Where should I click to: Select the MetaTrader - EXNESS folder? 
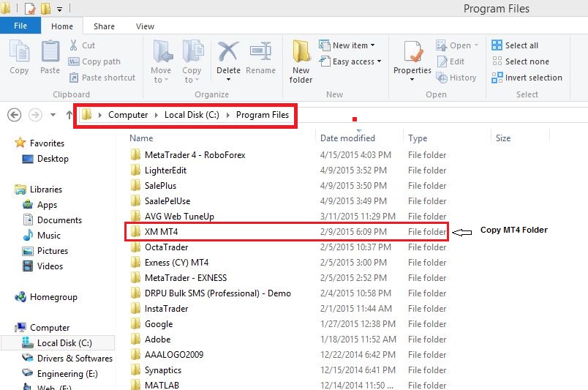pyautogui.click(x=178, y=278)
